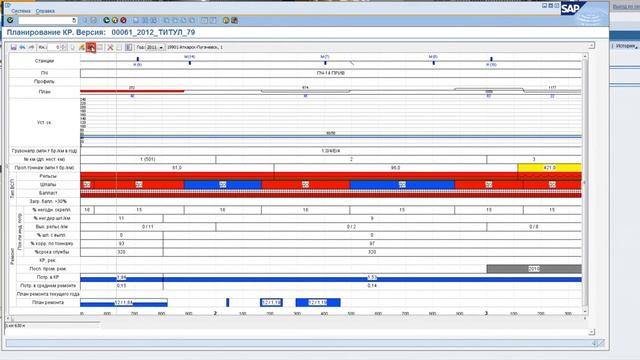Click the План ремонта row label
The image size is (640, 360).
tap(48, 302)
